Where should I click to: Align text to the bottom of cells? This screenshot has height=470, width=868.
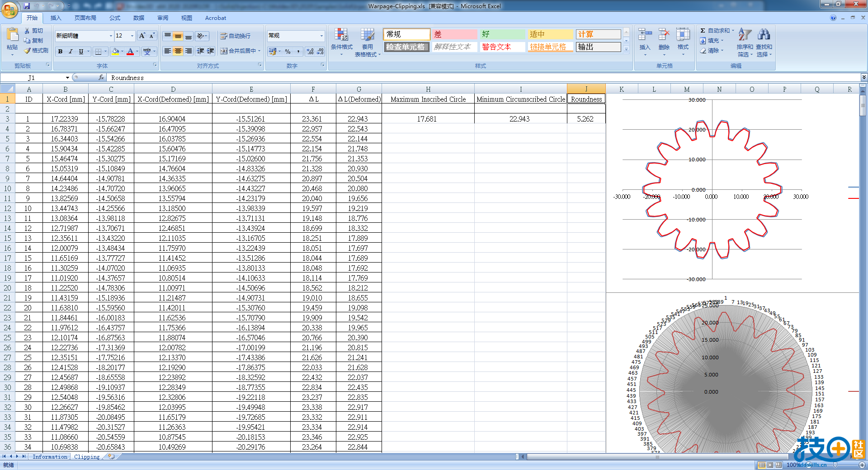click(x=189, y=36)
